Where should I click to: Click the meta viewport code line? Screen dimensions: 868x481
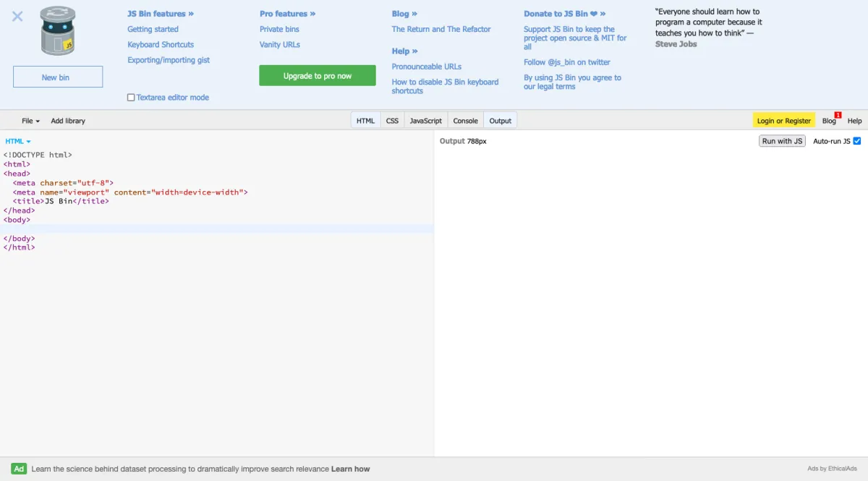(x=130, y=192)
